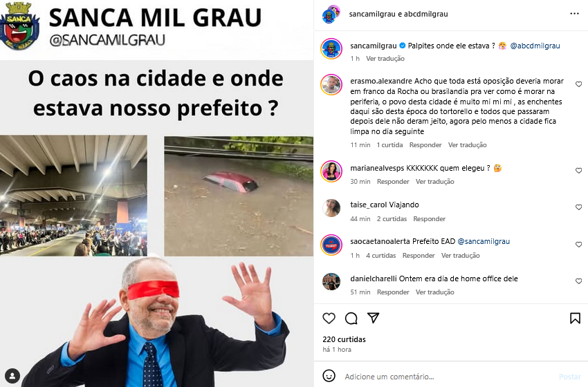Open the comment bubble icon
This screenshot has height=387, width=588.
coord(351,318)
